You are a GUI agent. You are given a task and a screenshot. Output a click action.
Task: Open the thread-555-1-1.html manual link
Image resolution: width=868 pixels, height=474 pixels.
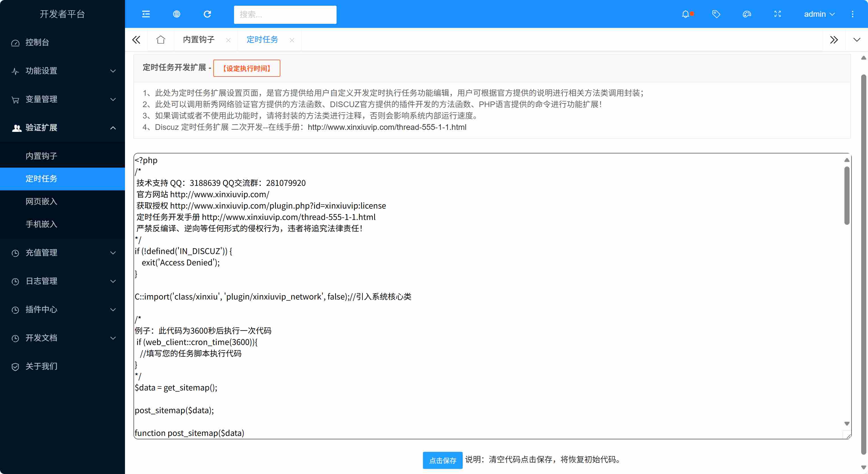[x=387, y=127]
